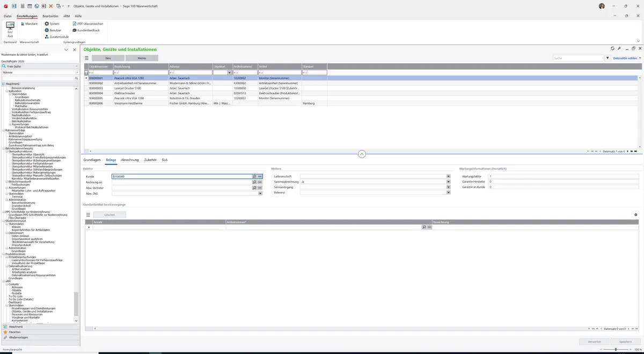
Task: Collapse the record list with the circular chevron
Action: (x=362, y=154)
